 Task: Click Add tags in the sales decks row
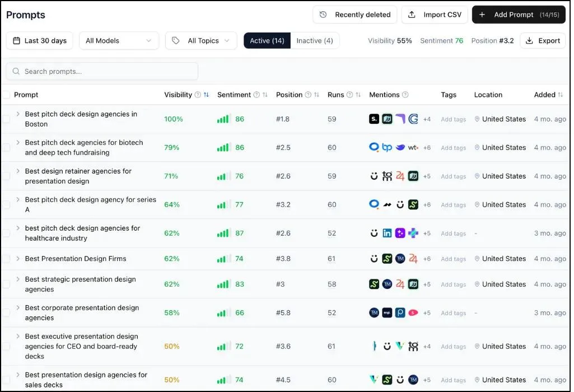453,380
